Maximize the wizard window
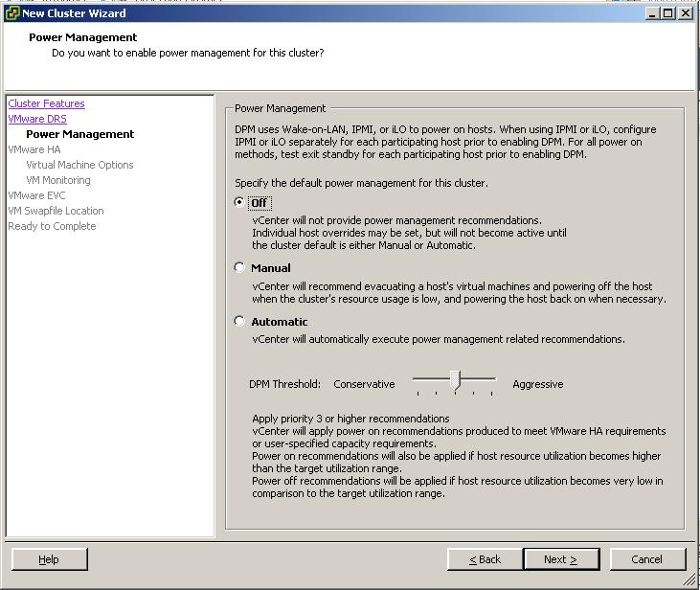Viewport: 700px width, 590px height. (667, 13)
